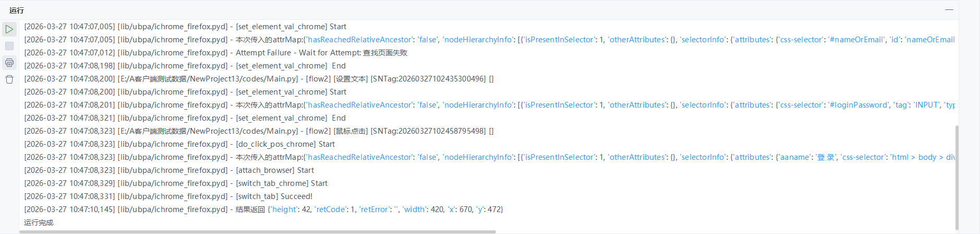This screenshot has width=980, height=234.
Task: Click the green Run (play) icon
Action: [x=9, y=29]
